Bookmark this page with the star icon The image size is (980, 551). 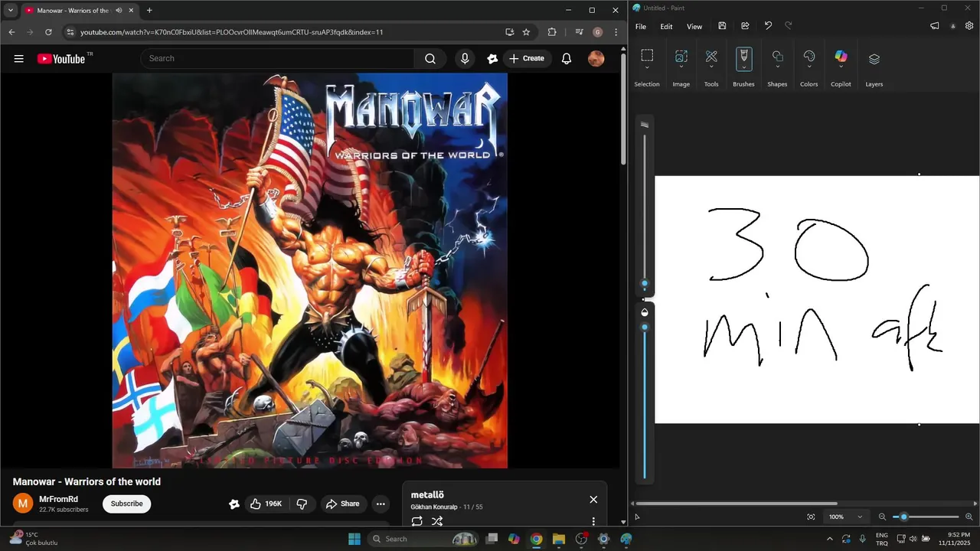click(x=526, y=32)
